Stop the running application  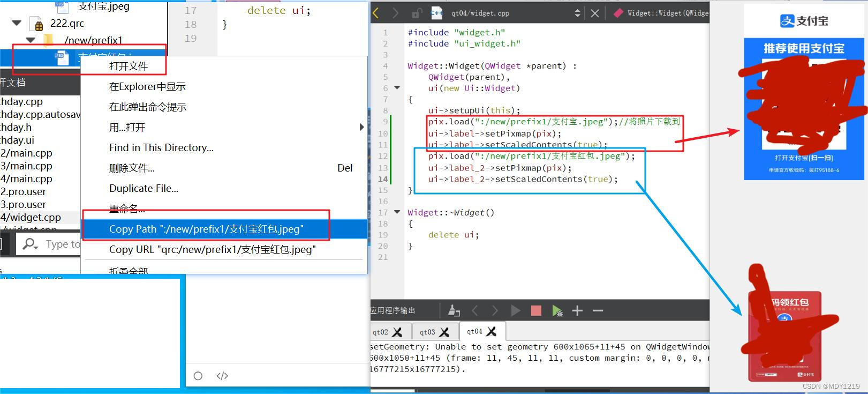(x=536, y=310)
